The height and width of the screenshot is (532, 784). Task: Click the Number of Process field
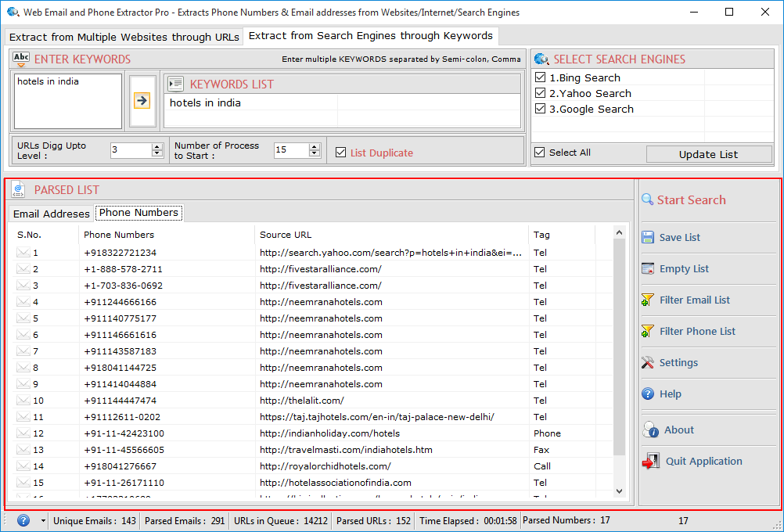291,150
